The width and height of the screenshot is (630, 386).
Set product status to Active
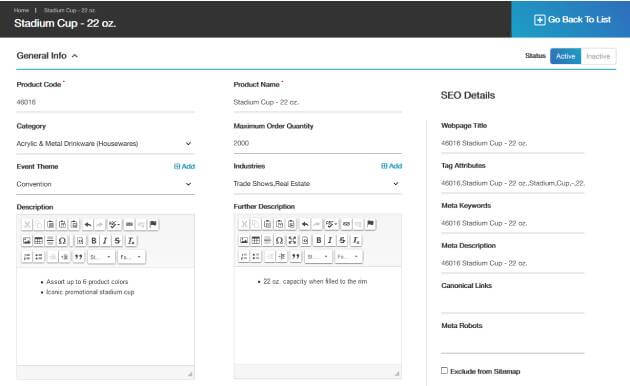click(x=565, y=56)
